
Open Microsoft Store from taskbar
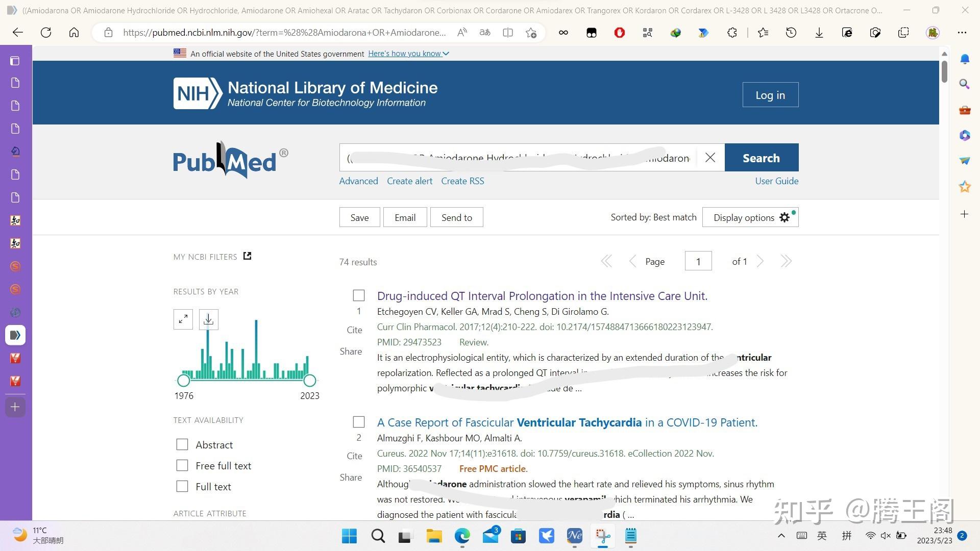519,536
